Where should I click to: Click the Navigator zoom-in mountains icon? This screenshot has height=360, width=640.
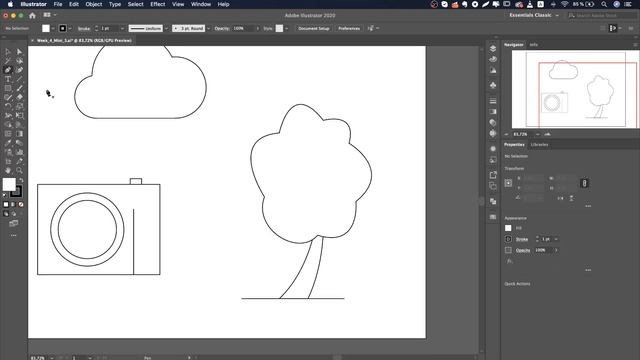547,134
